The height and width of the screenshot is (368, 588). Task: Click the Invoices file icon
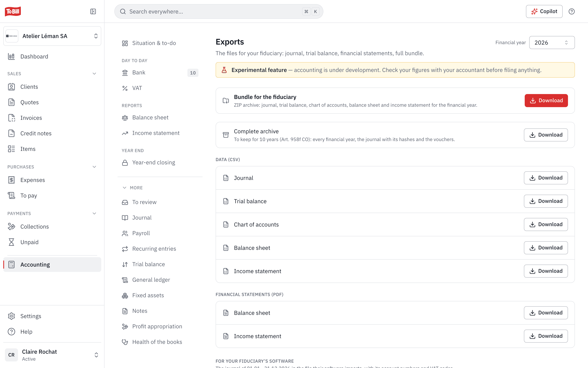(x=11, y=118)
